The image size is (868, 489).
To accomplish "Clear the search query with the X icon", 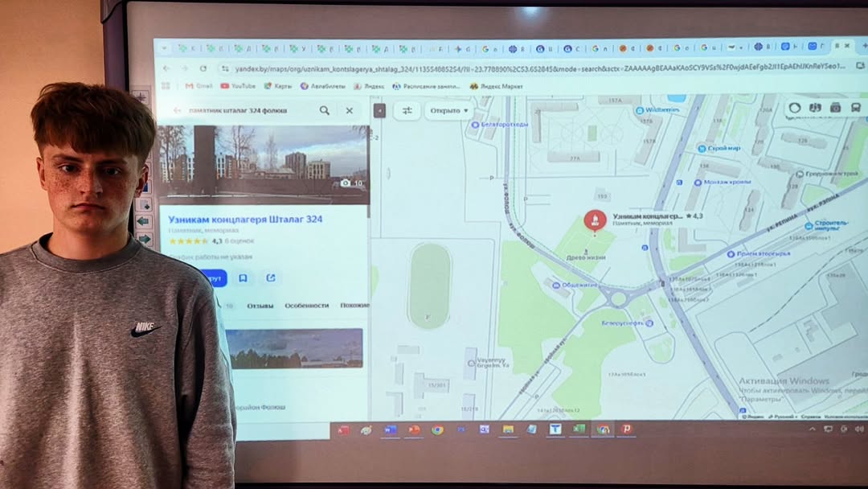I will [350, 110].
